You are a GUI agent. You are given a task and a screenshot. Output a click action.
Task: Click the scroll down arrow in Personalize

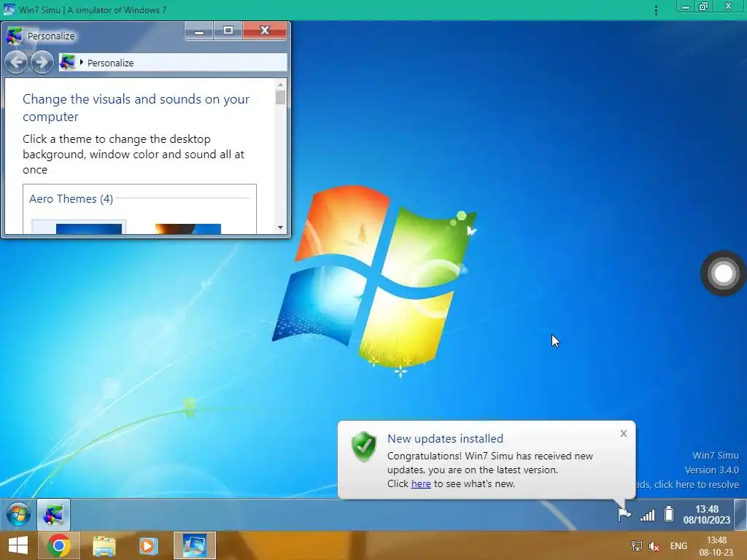[280, 227]
